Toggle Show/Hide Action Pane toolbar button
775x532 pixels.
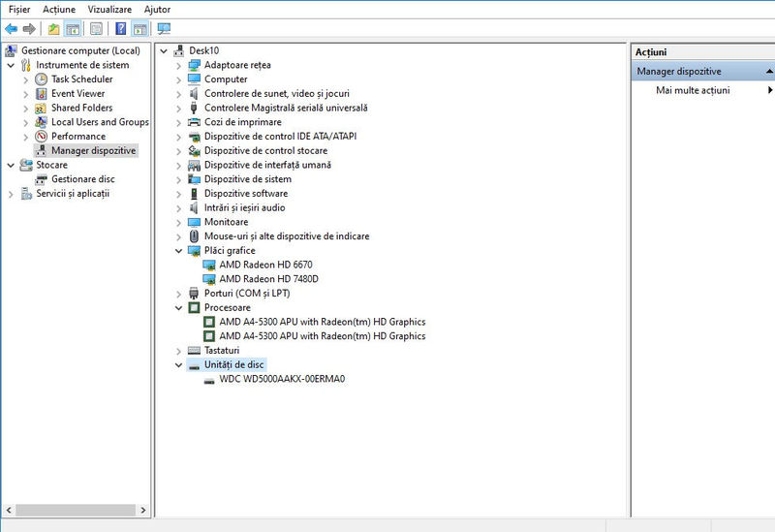tap(139, 29)
